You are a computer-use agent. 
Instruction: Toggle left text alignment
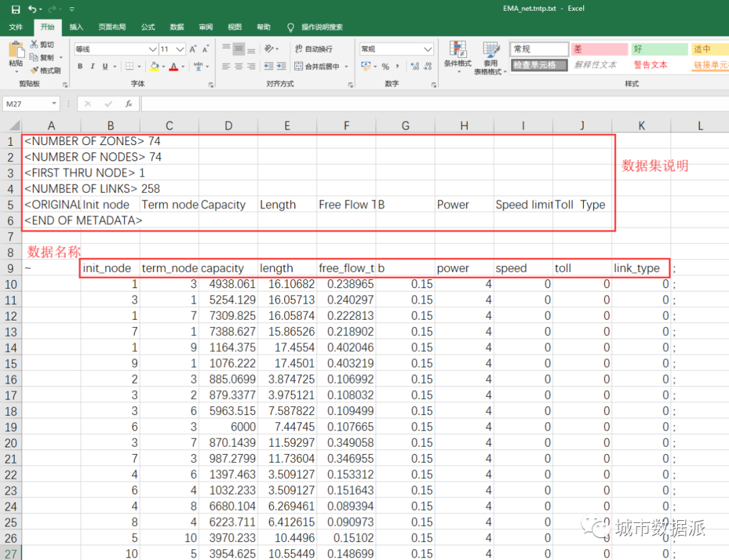point(226,66)
